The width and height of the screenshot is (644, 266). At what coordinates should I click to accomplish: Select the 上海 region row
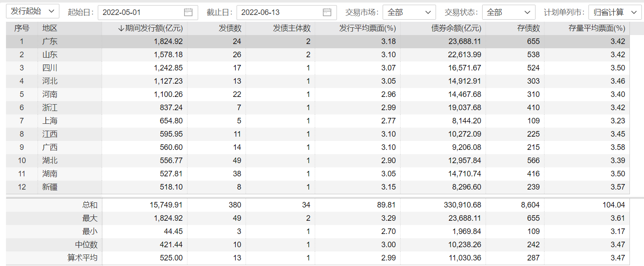(50, 121)
